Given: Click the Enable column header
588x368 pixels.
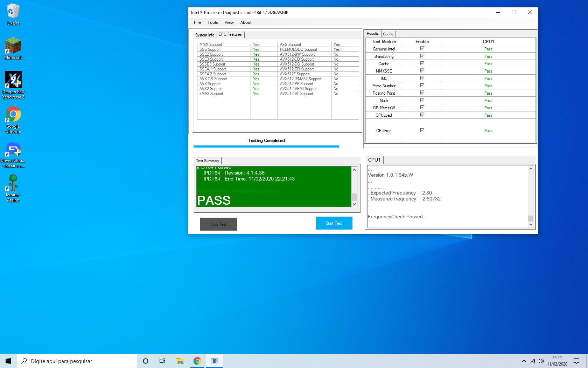Looking at the screenshot, I should [422, 41].
